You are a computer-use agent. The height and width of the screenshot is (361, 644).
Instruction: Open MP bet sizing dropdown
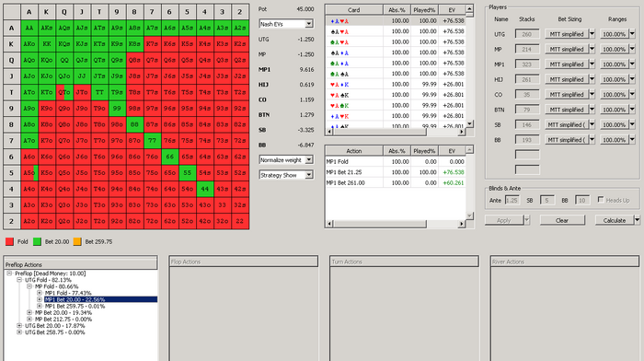pos(592,49)
